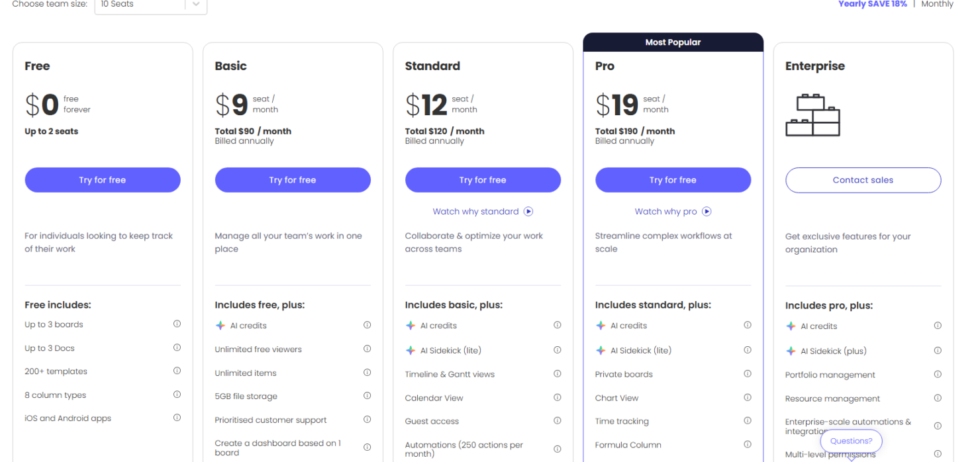Play the Watch why pro video icon

pyautogui.click(x=707, y=211)
